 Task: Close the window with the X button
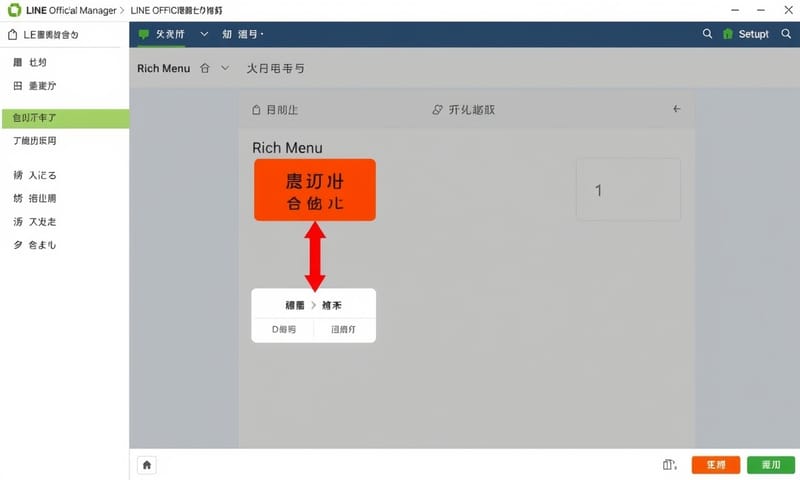tap(788, 10)
